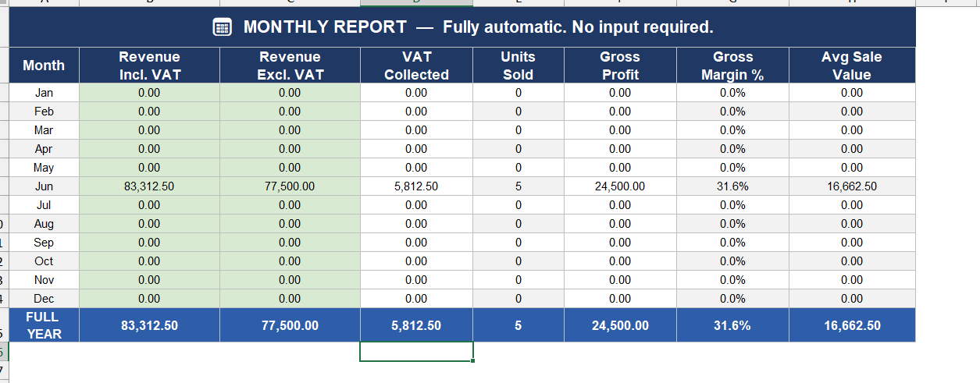Select October Gross Profit cell

pos(620,261)
